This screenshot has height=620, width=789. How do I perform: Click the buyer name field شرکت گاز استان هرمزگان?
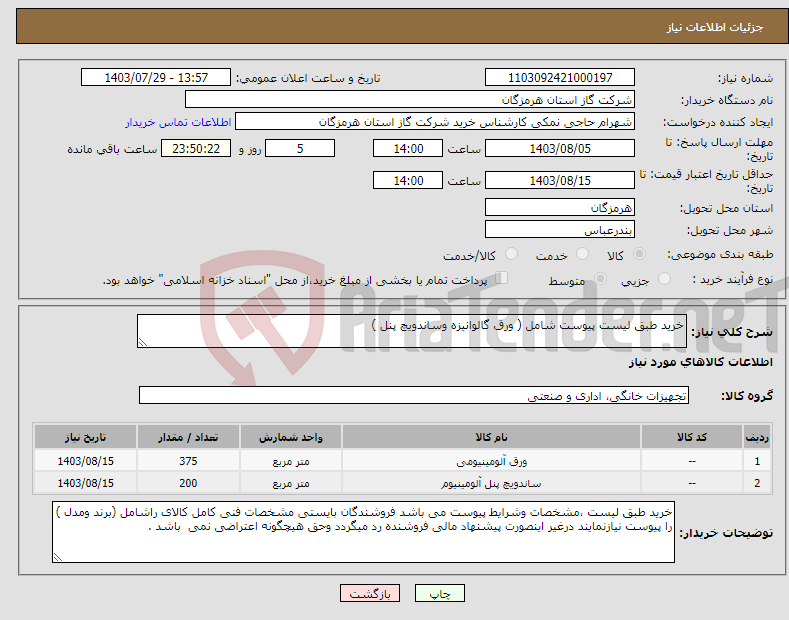410,99
